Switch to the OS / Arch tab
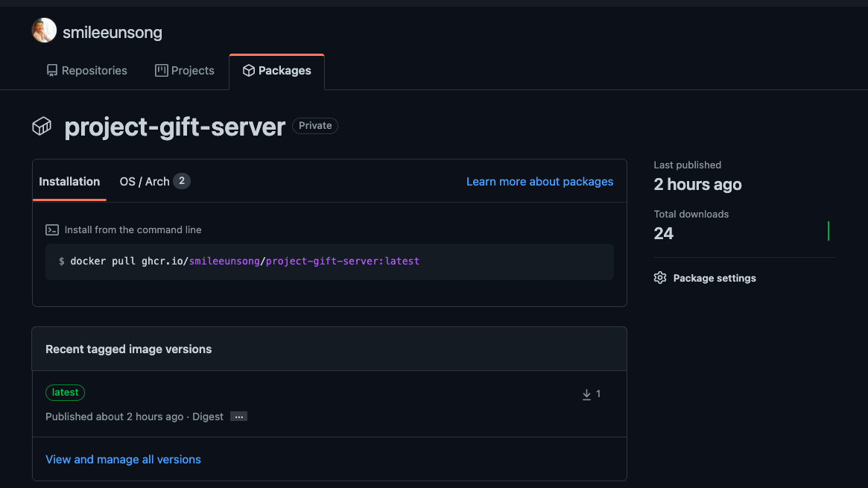This screenshot has height=488, width=868. [154, 182]
